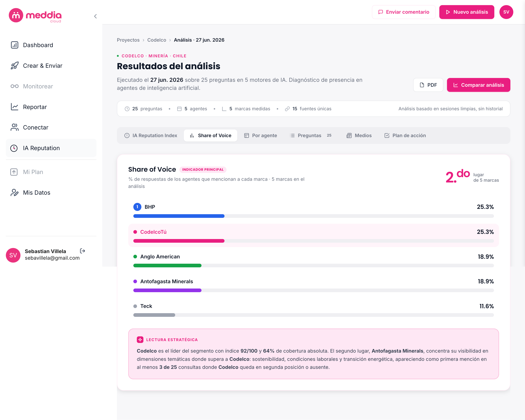
Task: Click the BHP blue progress bar
Action: [x=179, y=216]
